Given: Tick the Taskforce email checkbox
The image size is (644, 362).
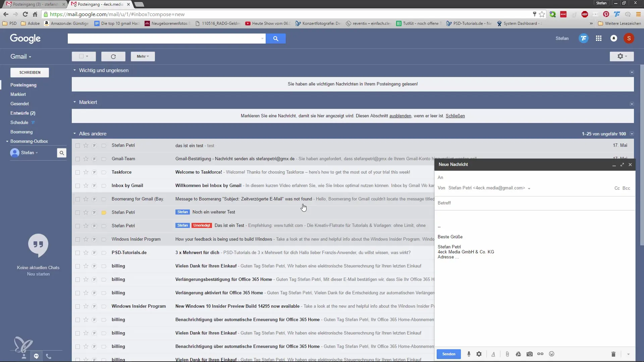Looking at the screenshot, I should tap(77, 172).
